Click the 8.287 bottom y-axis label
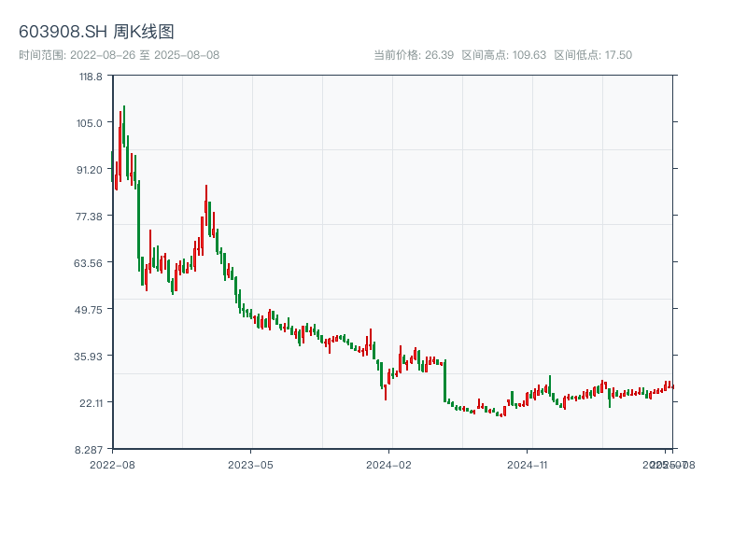This screenshot has width=747, height=560. [x=91, y=449]
